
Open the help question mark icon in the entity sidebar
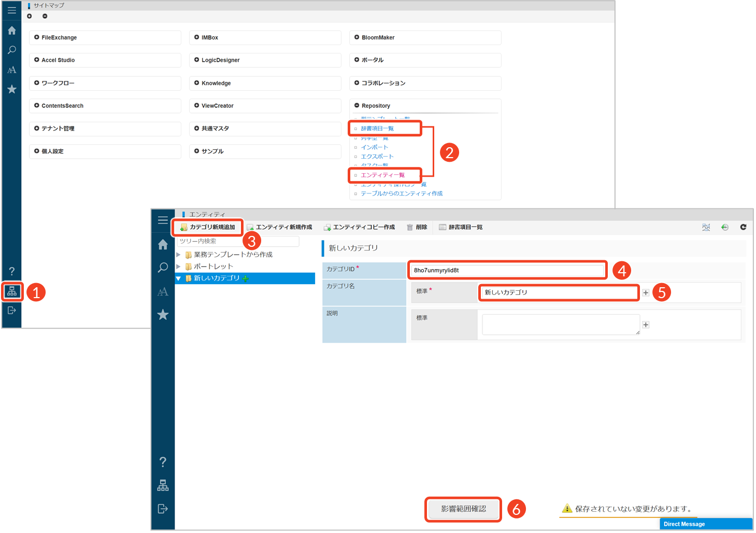click(163, 462)
